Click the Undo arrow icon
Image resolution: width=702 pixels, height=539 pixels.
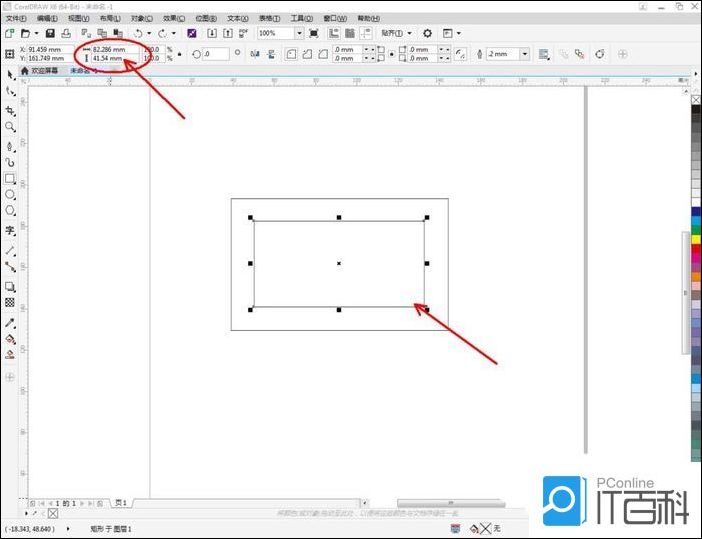138,33
